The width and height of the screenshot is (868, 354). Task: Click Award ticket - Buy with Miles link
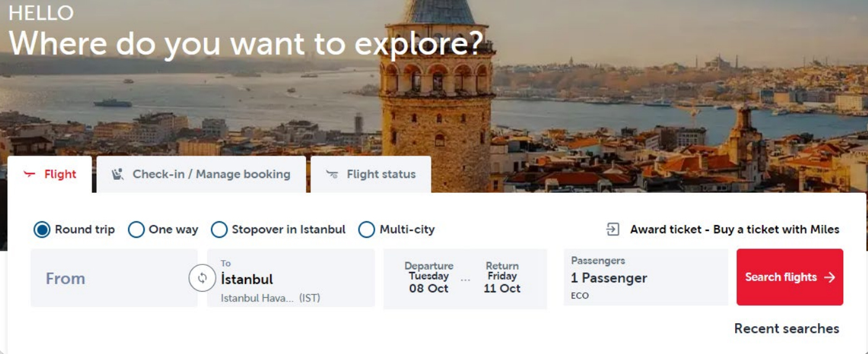coord(734,230)
